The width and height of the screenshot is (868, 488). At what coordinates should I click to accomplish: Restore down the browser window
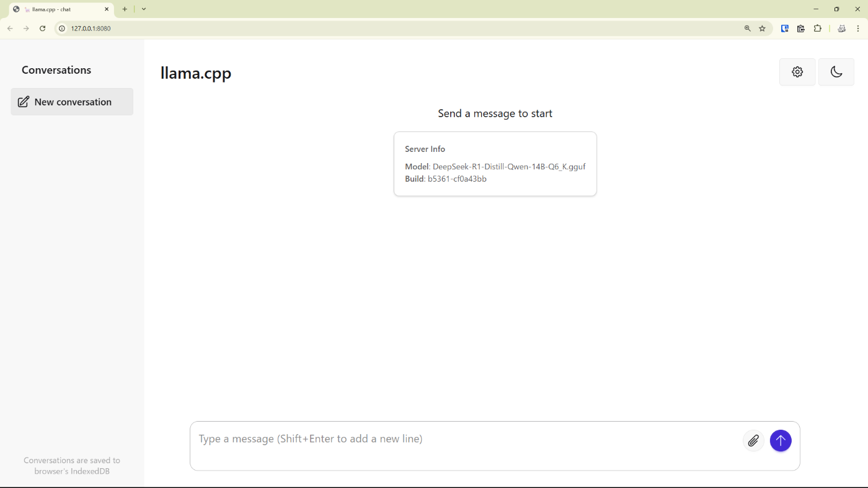[836, 9]
